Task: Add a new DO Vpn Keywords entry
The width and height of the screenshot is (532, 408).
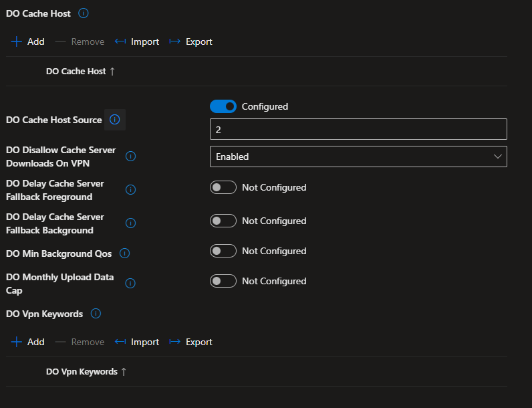Action: [x=28, y=342]
